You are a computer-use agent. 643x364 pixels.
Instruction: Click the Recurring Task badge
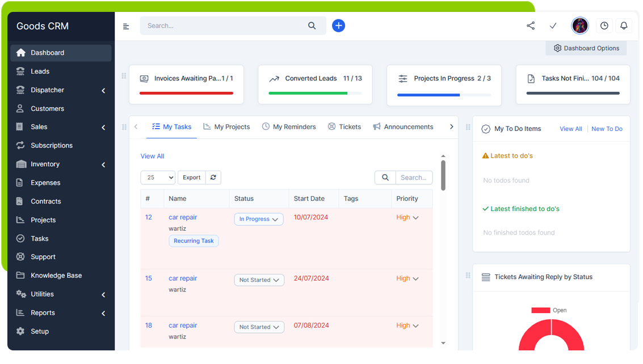[x=194, y=241]
